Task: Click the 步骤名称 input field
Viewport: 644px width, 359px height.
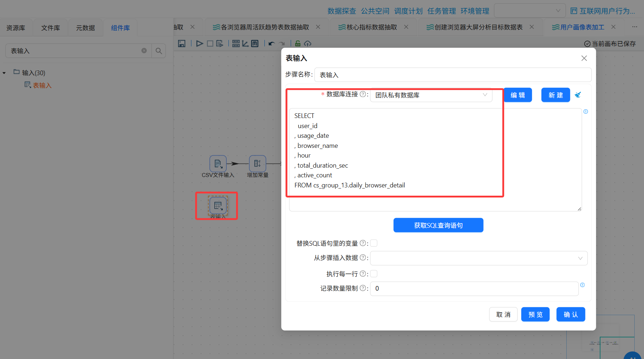Action: coord(453,75)
